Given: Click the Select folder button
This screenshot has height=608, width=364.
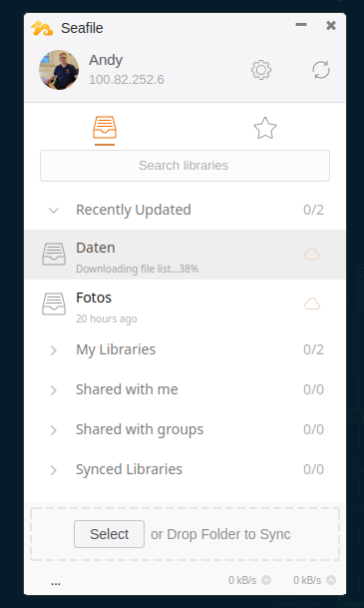Looking at the screenshot, I should pyautogui.click(x=110, y=534).
